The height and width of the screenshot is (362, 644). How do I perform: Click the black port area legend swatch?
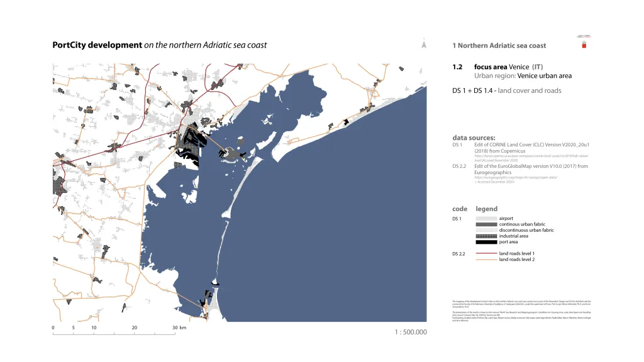point(486,242)
